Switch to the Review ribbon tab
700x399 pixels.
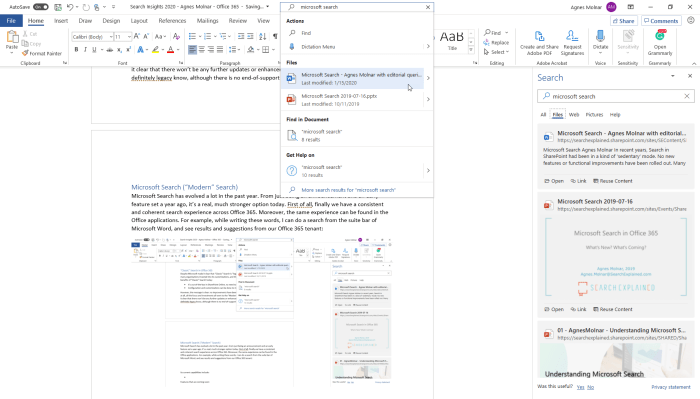pyautogui.click(x=238, y=21)
